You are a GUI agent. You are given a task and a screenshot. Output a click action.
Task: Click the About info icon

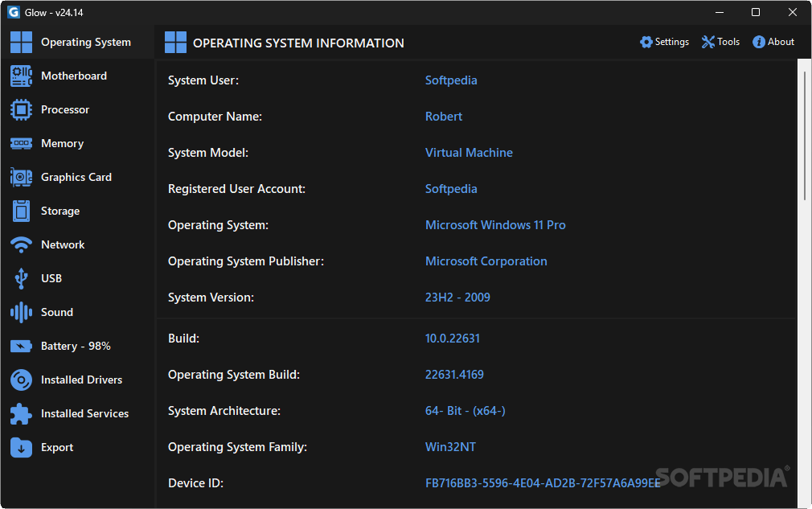click(759, 42)
